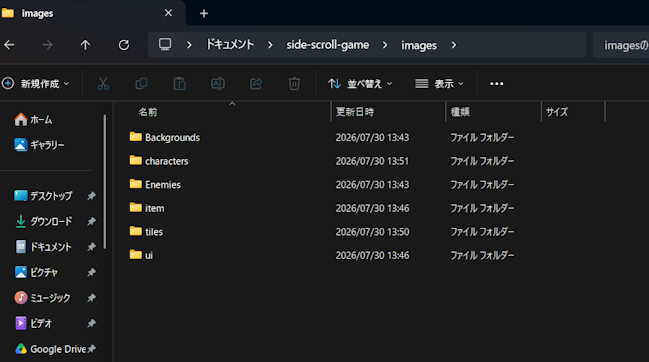Open デスクトップ in the sidebar
The width and height of the screenshot is (649, 362).
point(43,196)
